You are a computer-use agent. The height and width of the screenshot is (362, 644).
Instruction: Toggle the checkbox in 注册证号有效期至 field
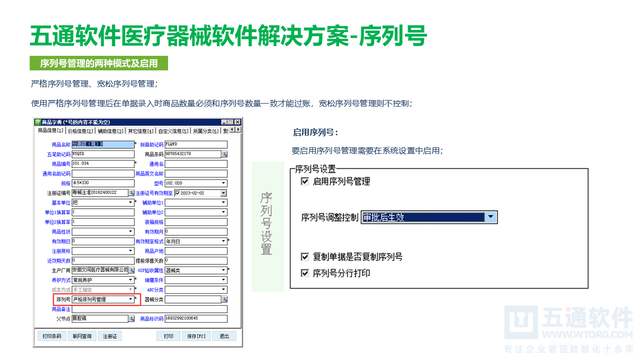[178, 193]
